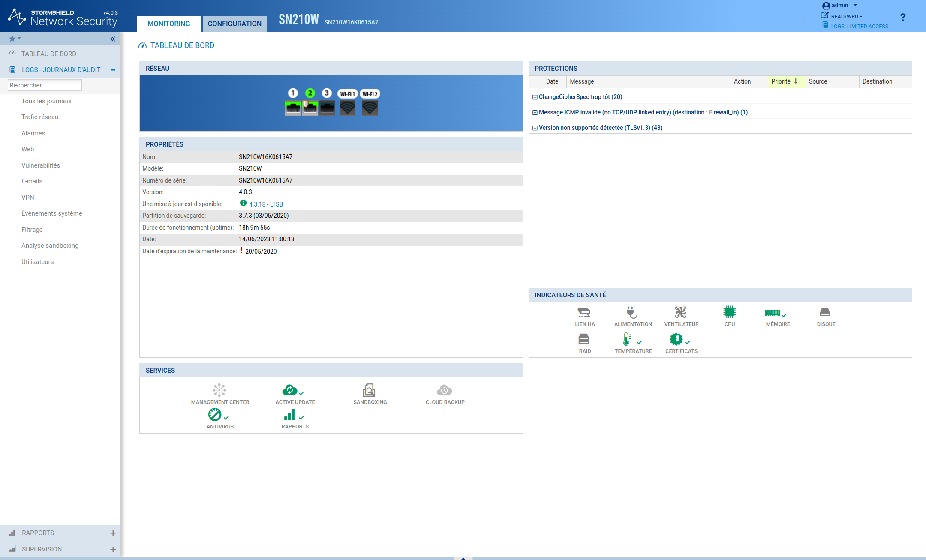Open the help question mark icon
The width and height of the screenshot is (926, 560).
click(x=903, y=17)
